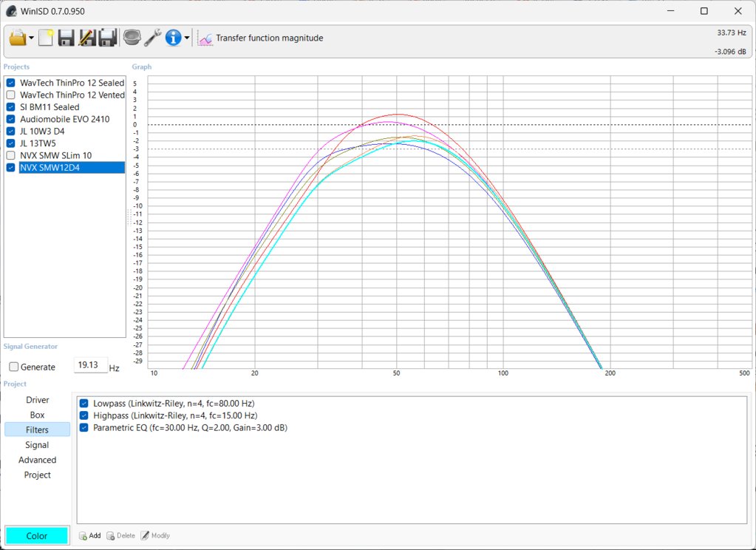Click the signal generator frequency field showing 19.13

(90, 365)
